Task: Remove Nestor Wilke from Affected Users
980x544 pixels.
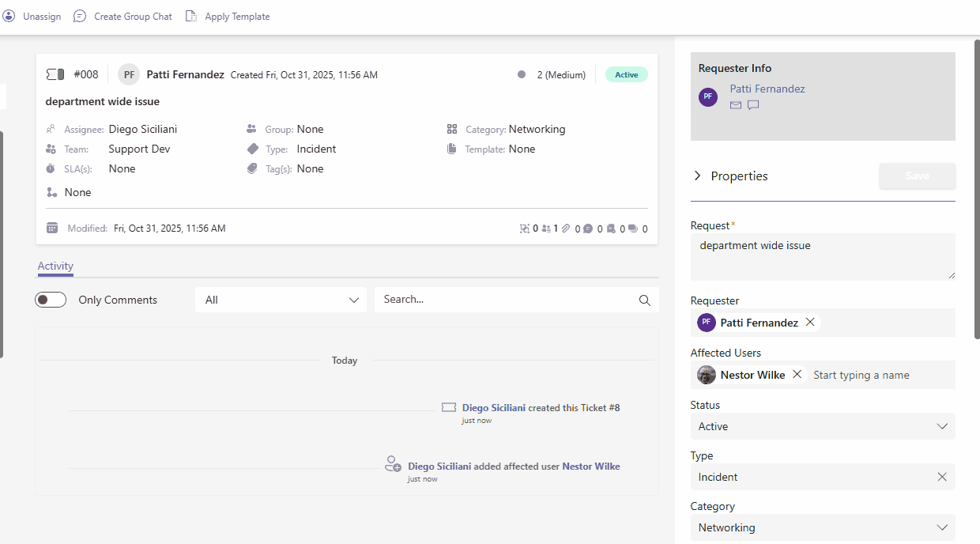Action: (x=797, y=375)
